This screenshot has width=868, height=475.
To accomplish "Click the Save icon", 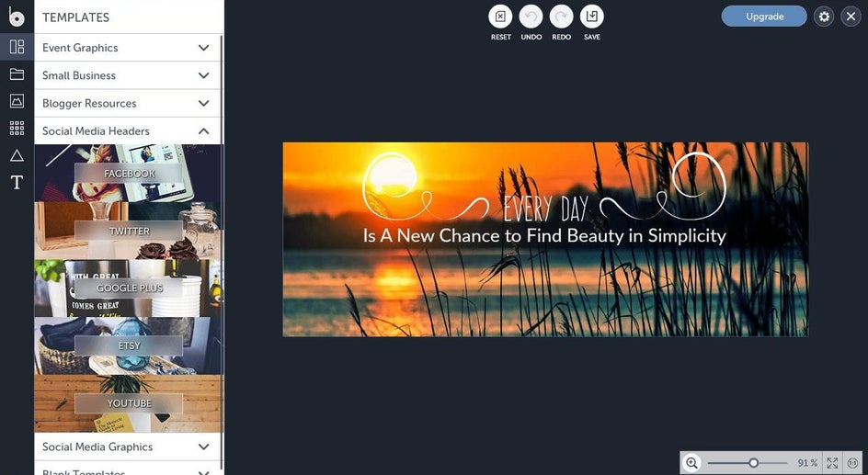I will (592, 17).
